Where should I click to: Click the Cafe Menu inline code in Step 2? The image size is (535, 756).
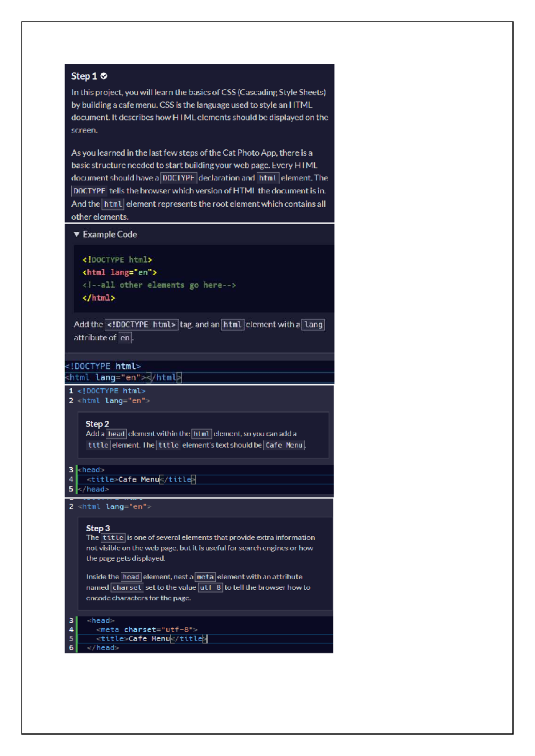pyautogui.click(x=284, y=445)
